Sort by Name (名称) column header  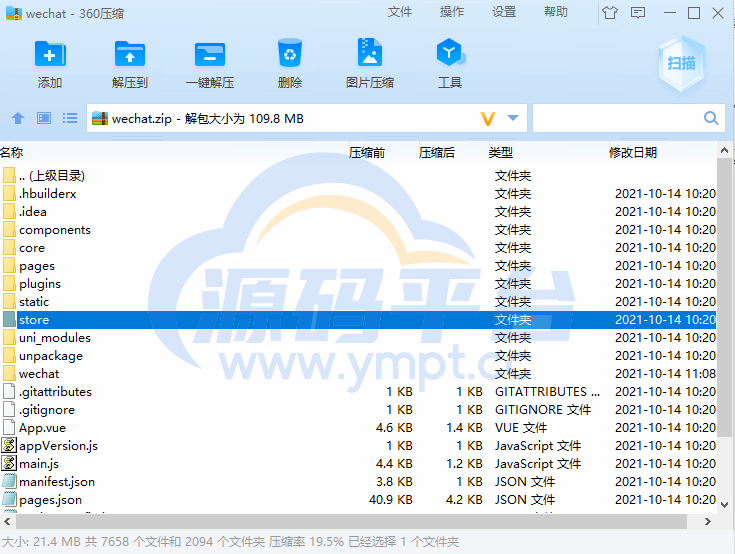(x=11, y=152)
